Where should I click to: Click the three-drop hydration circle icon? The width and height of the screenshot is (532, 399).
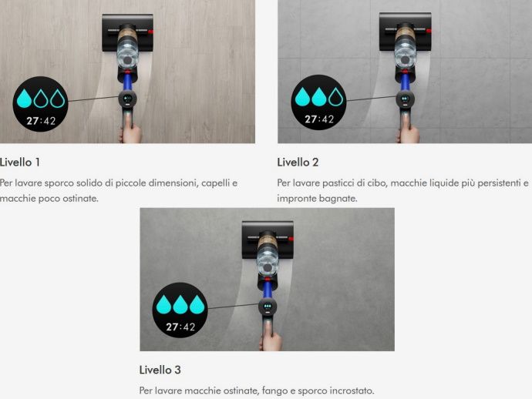click(180, 310)
